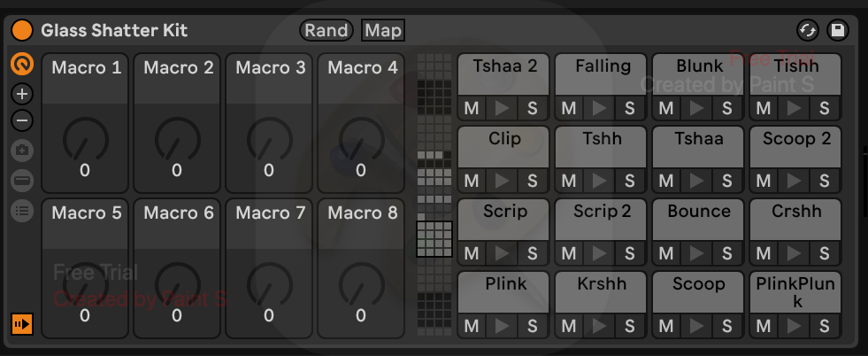Toggle the device activator on/off
Image resolution: width=868 pixels, height=356 pixels.
click(x=23, y=30)
